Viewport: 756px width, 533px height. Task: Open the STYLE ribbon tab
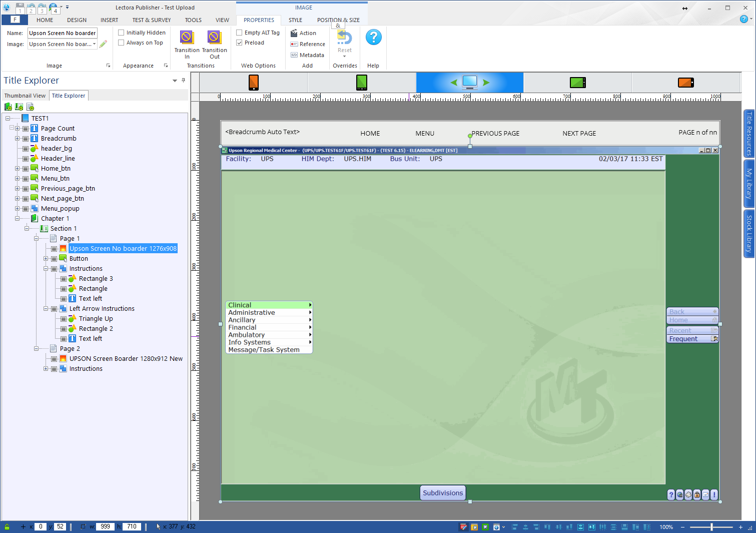[x=295, y=20]
